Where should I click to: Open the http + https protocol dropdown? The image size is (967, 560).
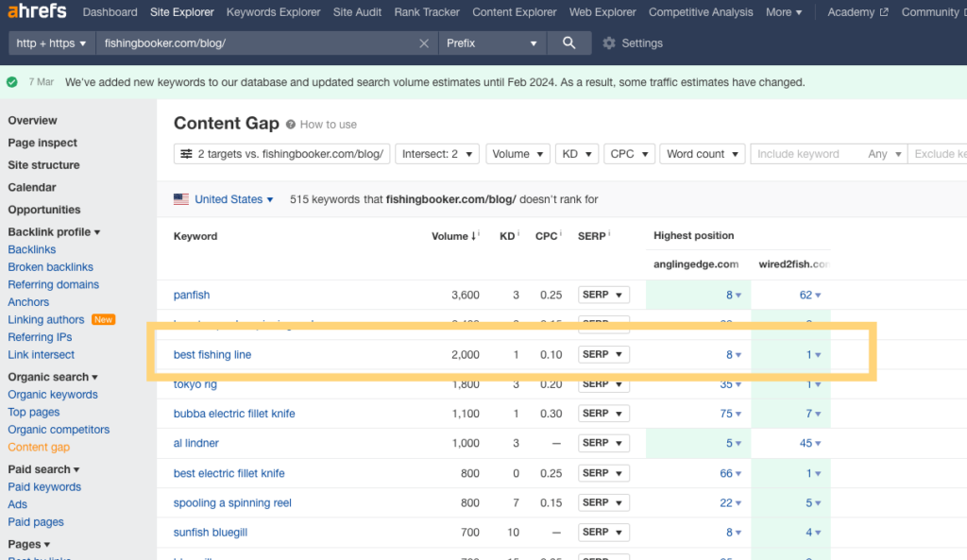click(52, 43)
